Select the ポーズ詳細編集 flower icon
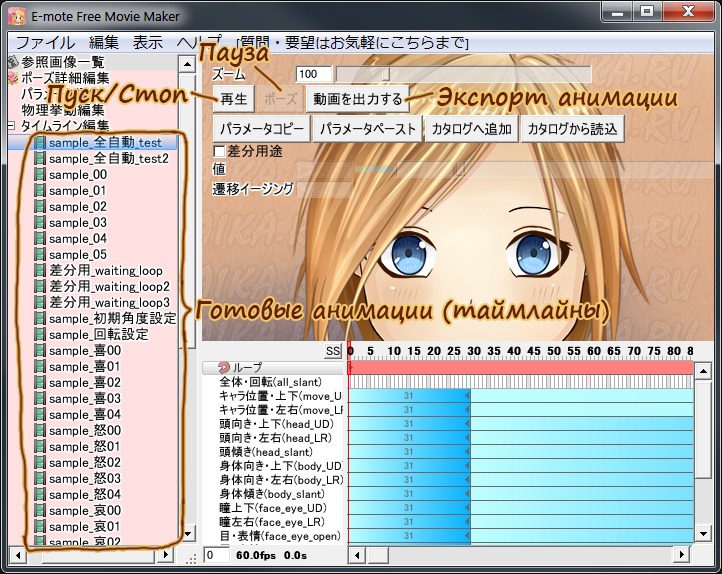 [x=13, y=78]
